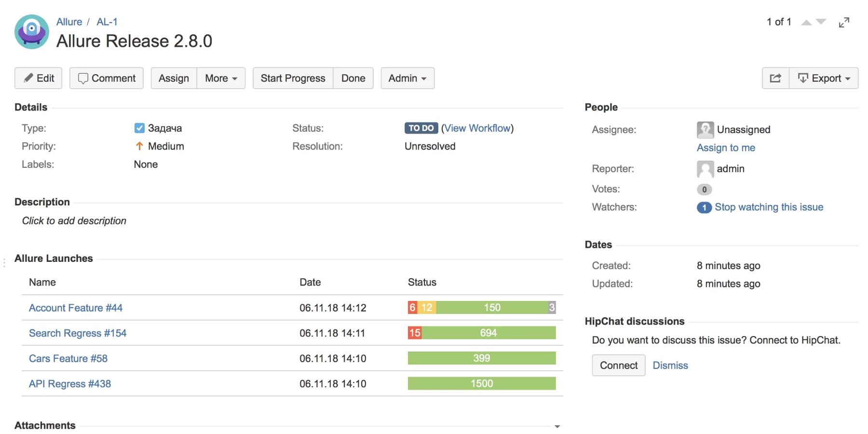
Task: Click the share issue icon button
Action: (775, 78)
